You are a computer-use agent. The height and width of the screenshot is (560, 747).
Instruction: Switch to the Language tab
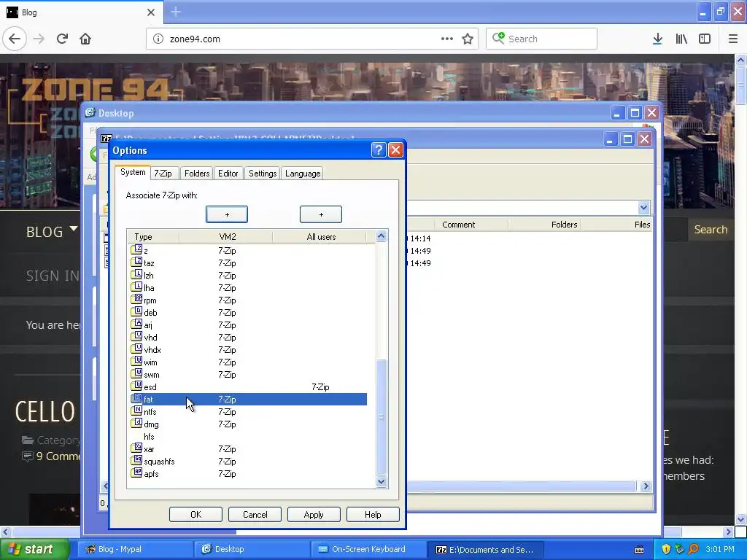(x=303, y=174)
